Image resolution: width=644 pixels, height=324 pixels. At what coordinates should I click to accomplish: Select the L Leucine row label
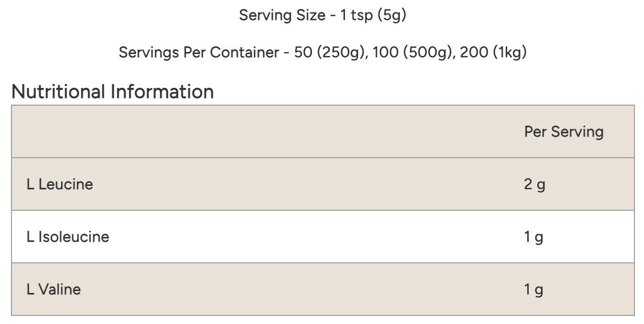click(x=60, y=184)
